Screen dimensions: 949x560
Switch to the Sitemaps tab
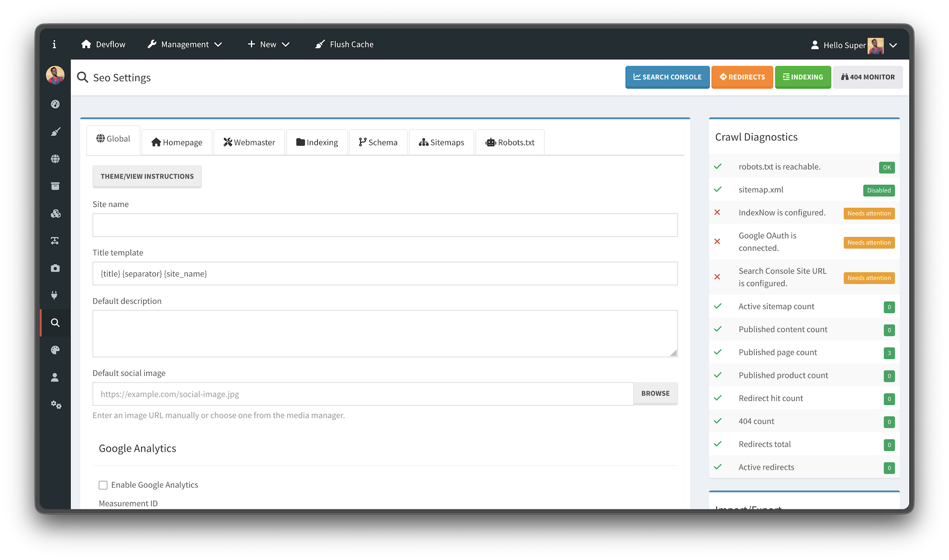click(441, 142)
